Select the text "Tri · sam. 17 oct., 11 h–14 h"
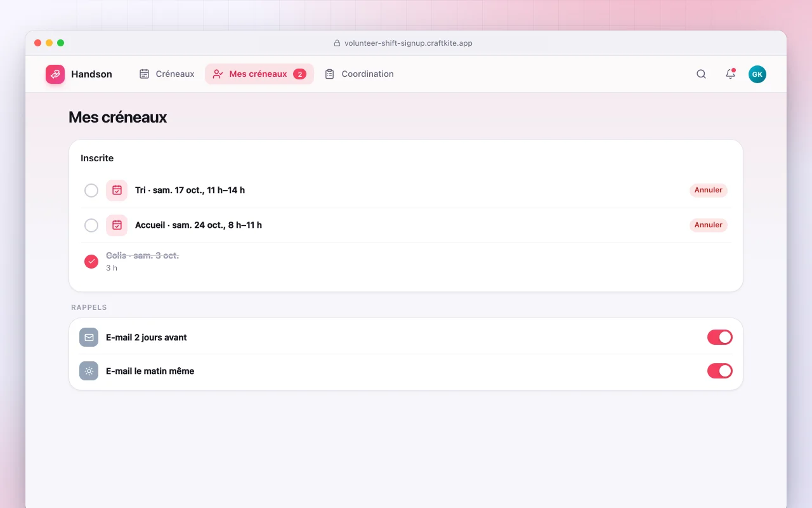Image resolution: width=812 pixels, height=508 pixels. [x=190, y=190]
